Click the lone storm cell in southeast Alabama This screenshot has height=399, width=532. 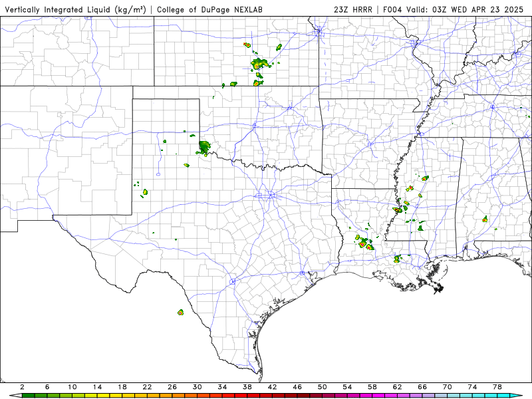click(x=485, y=219)
